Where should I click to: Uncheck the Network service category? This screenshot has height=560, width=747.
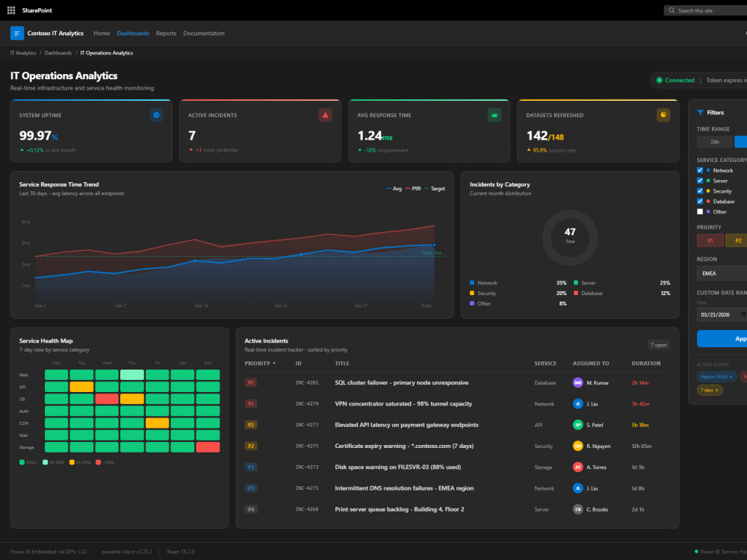click(700, 170)
